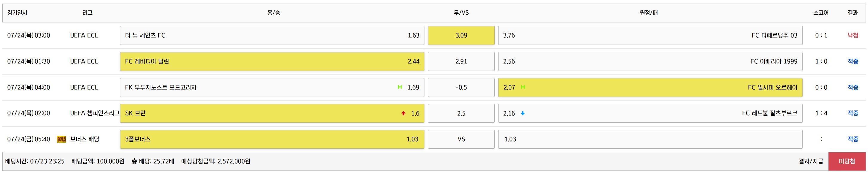Select the 3폴보너스 bonus odds cell
The width and height of the screenshot is (868, 172).
(272, 139)
